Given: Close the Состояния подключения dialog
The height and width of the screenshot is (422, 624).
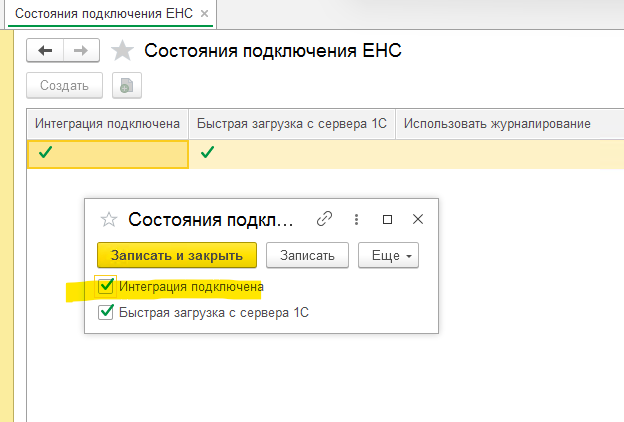Looking at the screenshot, I should click(x=419, y=219).
